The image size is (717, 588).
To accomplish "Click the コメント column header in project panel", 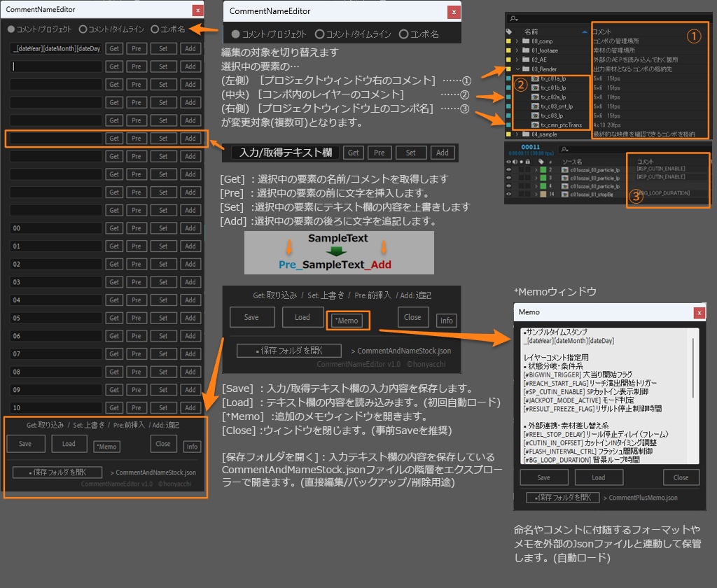I will [601, 31].
